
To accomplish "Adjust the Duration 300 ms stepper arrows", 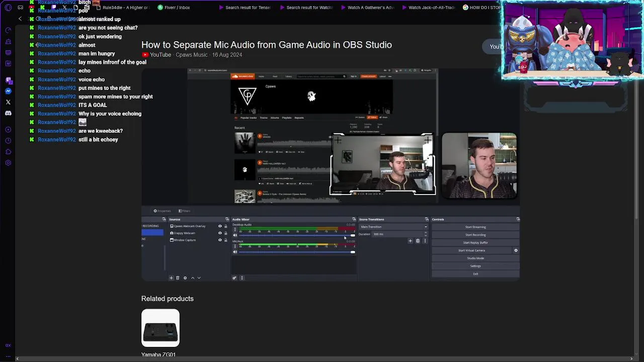I will [426, 234].
